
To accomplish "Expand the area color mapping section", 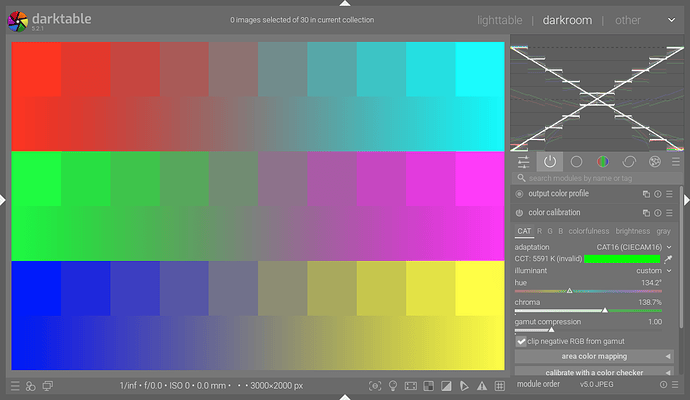I will pyautogui.click(x=594, y=356).
